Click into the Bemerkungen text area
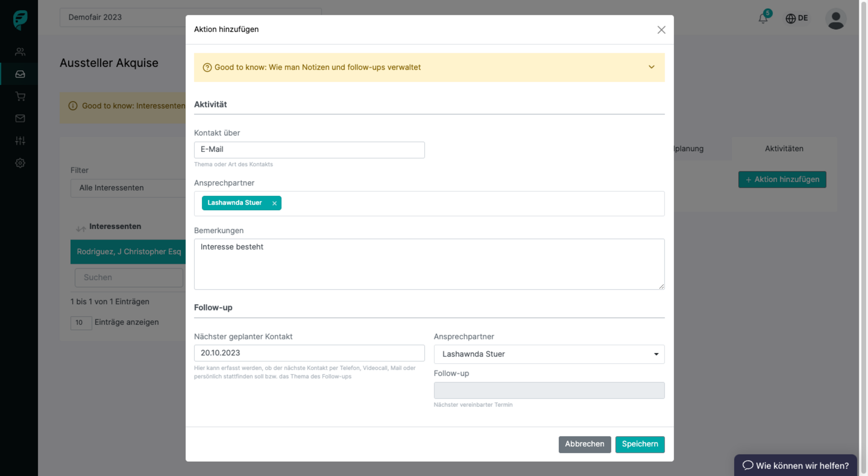 (x=429, y=264)
